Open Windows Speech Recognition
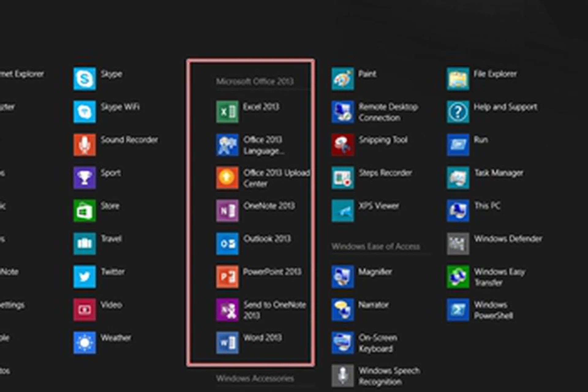 [x=390, y=376]
